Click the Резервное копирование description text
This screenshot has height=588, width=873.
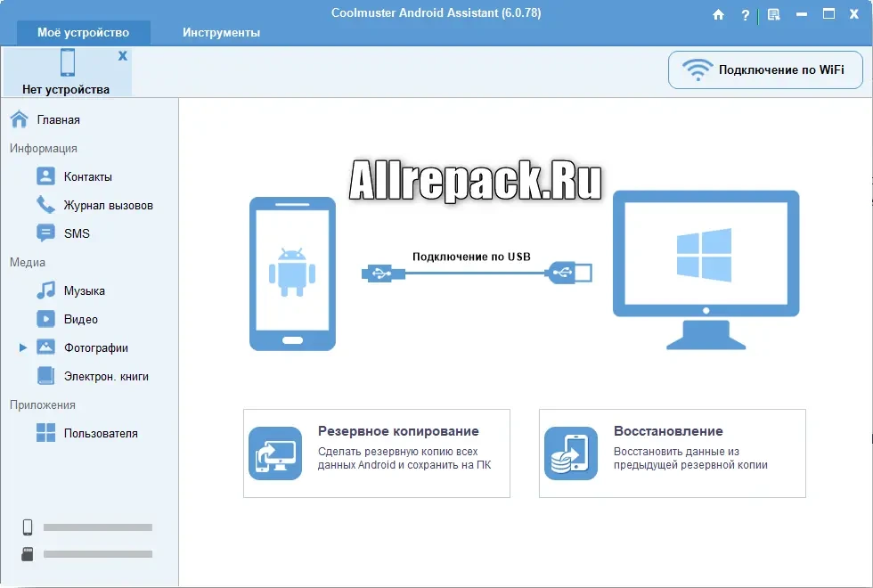pos(404,458)
